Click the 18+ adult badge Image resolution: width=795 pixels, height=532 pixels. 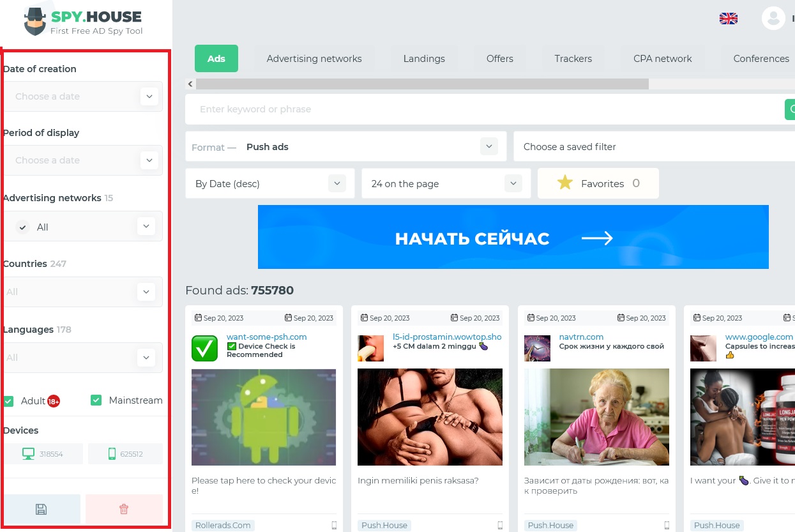coord(54,401)
